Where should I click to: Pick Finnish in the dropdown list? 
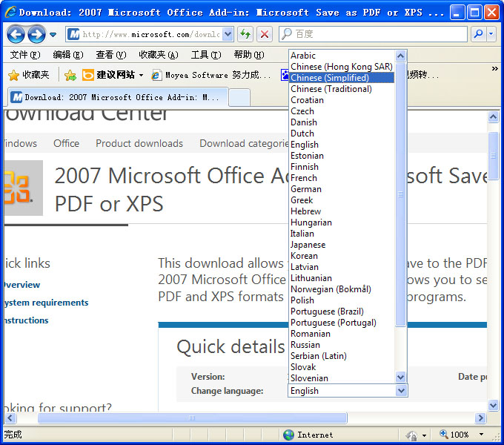(x=342, y=167)
